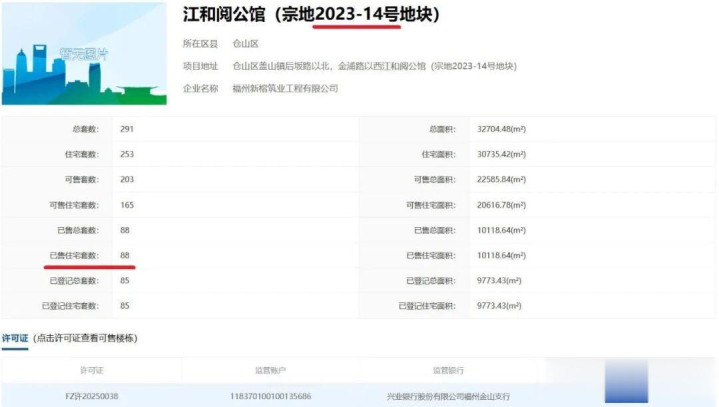Click the 已登记住宅面积 label
The width and height of the screenshot is (719, 407).
pos(427,306)
